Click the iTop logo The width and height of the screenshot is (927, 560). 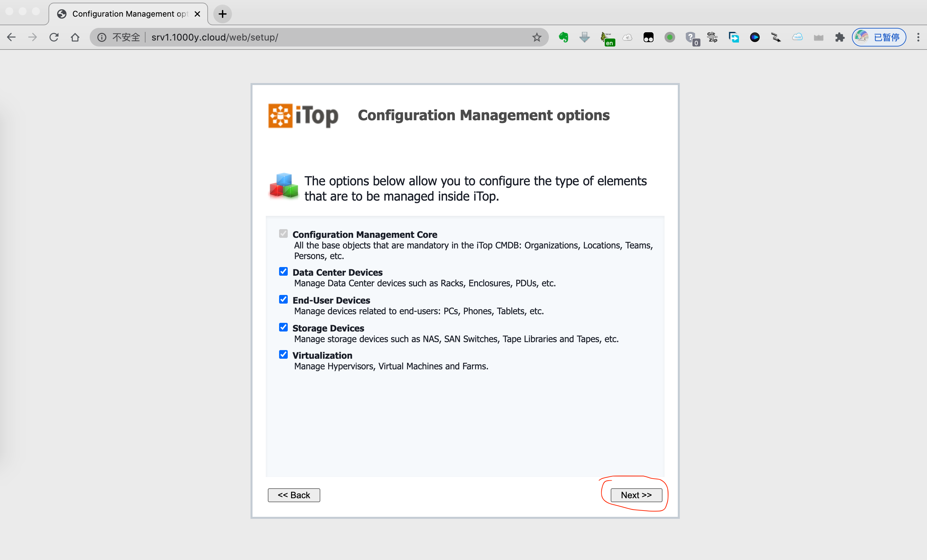[x=303, y=116]
